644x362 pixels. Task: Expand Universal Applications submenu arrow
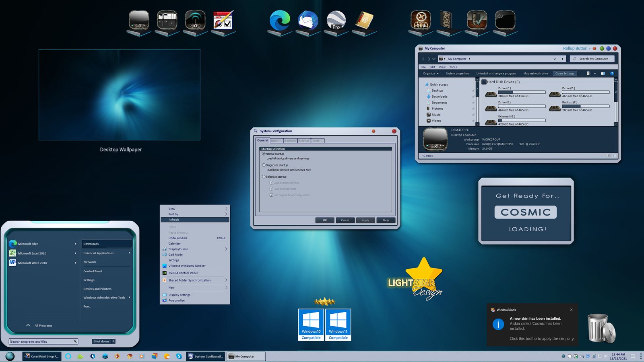(129, 253)
